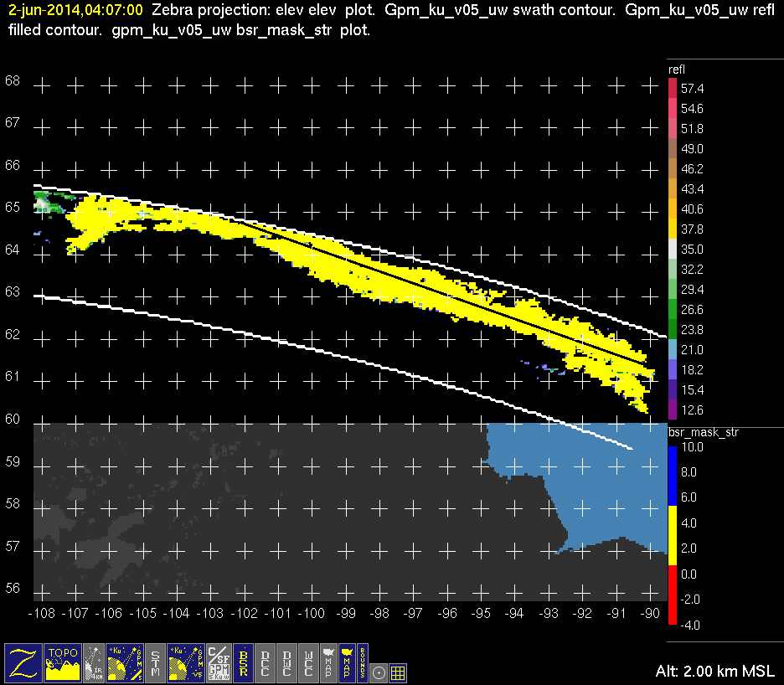784x685 pixels.
Task: Enable the STM overlay icon
Action: coord(155,662)
